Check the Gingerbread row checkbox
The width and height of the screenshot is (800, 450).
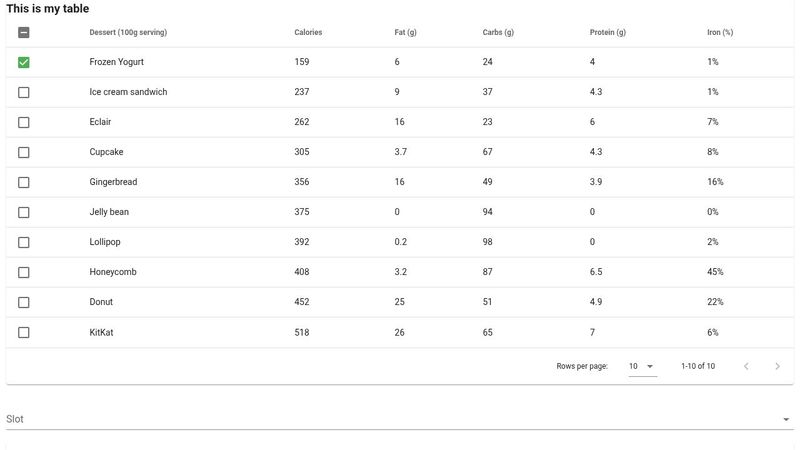24,182
